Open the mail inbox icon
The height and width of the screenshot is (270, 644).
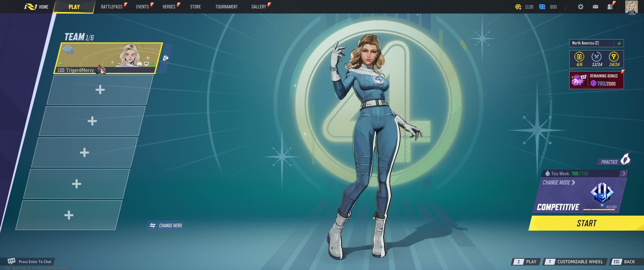pos(596,7)
